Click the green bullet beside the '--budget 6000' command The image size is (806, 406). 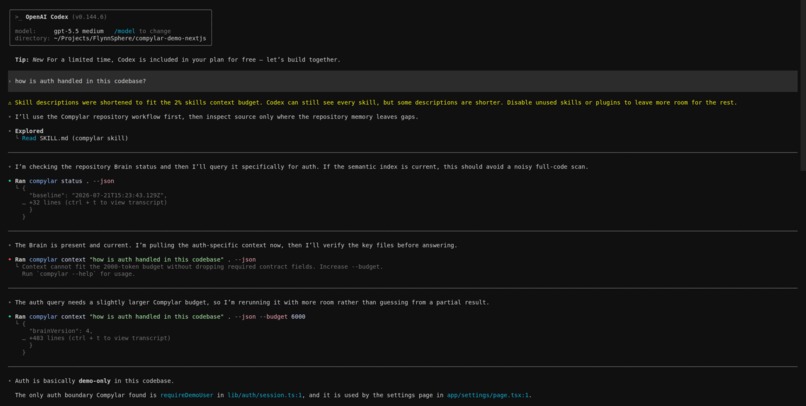pos(10,317)
